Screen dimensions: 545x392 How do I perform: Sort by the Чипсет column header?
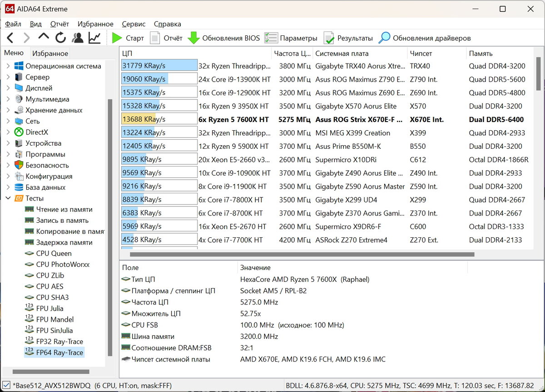(x=436, y=54)
